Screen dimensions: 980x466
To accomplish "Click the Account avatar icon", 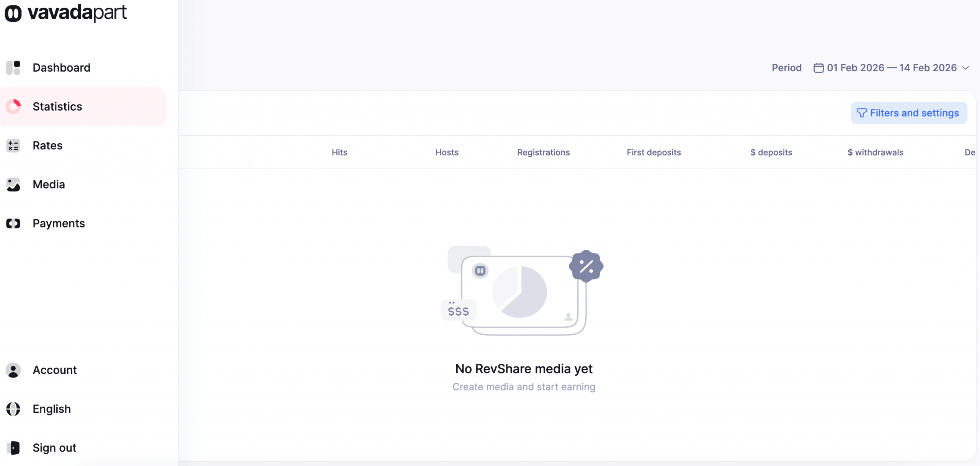I will tap(13, 370).
